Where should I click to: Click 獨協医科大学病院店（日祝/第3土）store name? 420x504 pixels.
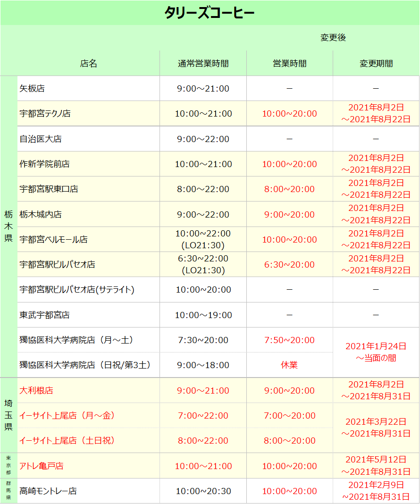85,365
